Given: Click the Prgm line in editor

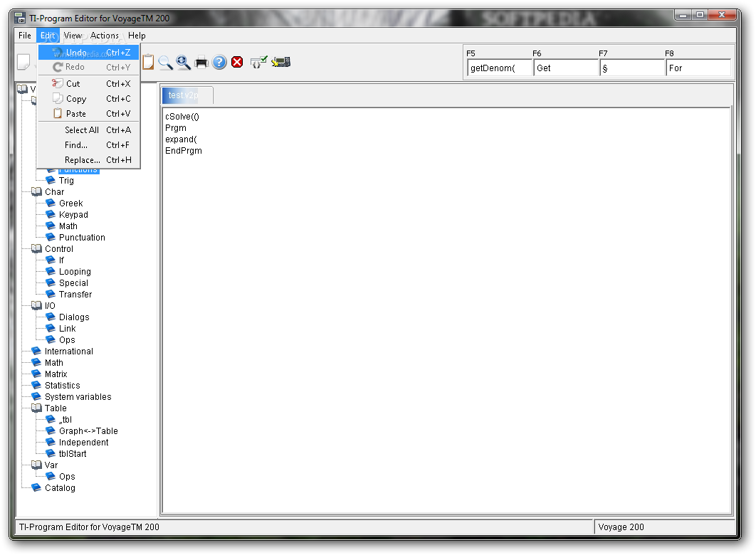Looking at the screenshot, I should point(176,128).
